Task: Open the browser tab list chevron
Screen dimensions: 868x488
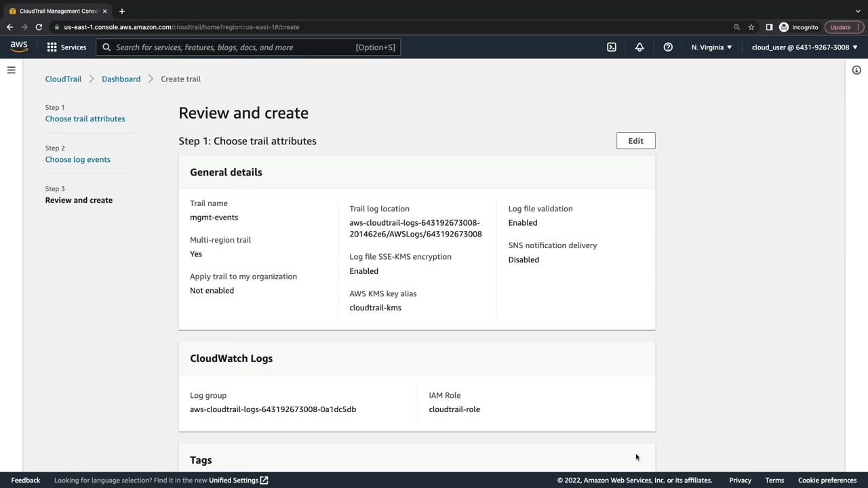Action: point(858,11)
